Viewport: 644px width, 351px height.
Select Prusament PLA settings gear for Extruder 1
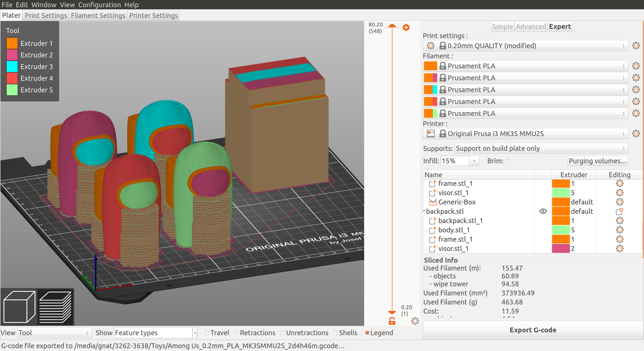click(x=636, y=66)
